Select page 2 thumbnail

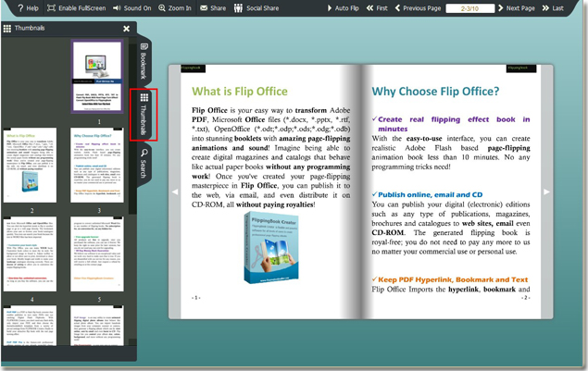click(x=30, y=166)
